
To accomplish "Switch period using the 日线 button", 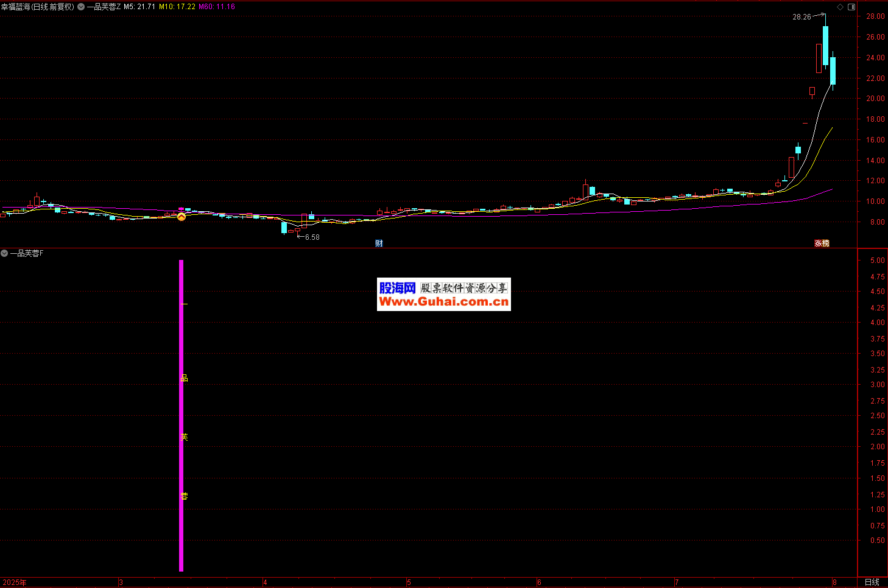I will (872, 583).
